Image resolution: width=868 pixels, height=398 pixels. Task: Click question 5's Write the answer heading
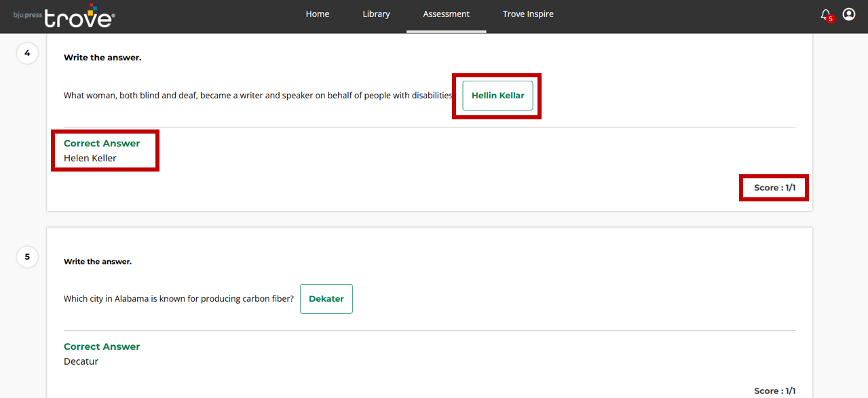point(98,262)
